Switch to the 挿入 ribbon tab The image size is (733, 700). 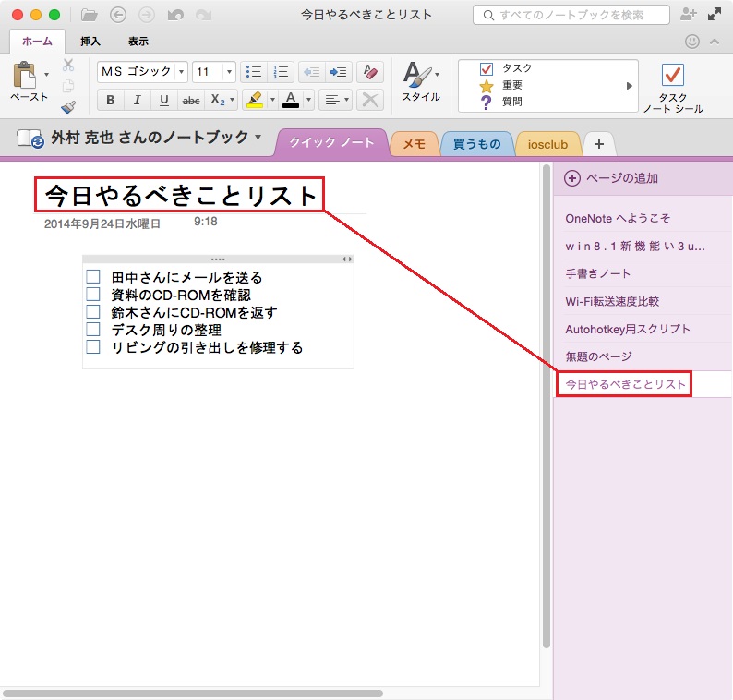coord(90,42)
